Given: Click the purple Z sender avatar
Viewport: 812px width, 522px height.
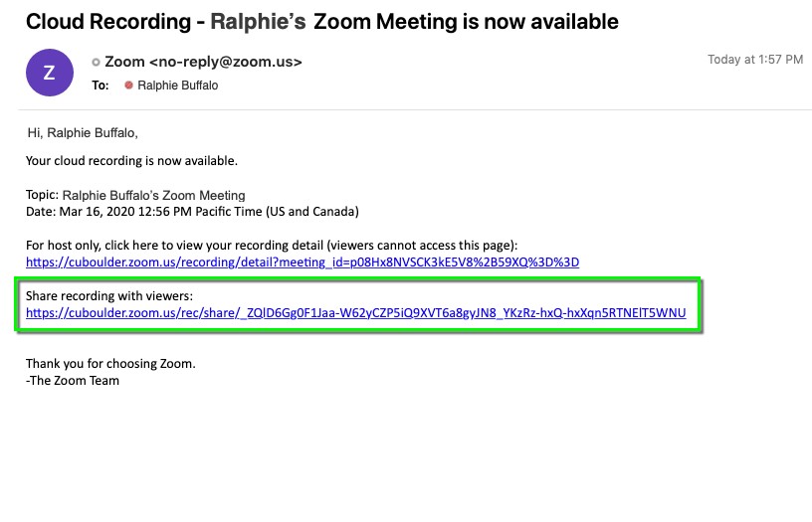Looking at the screenshot, I should 50,72.
